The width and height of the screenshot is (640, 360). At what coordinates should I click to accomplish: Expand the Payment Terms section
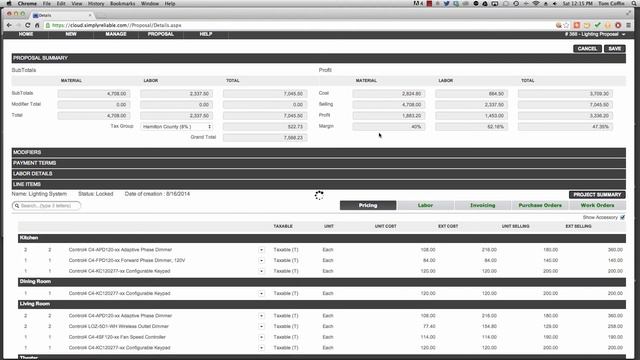(x=318, y=163)
